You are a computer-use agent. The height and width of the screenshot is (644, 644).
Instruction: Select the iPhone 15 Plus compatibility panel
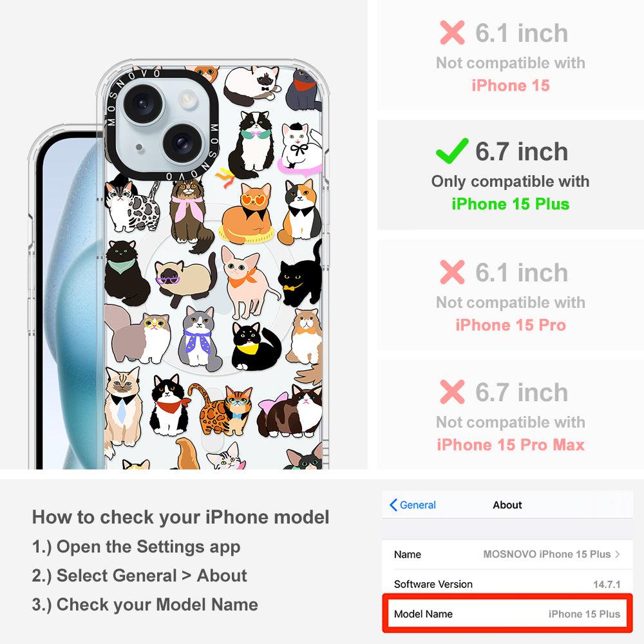[511, 175]
